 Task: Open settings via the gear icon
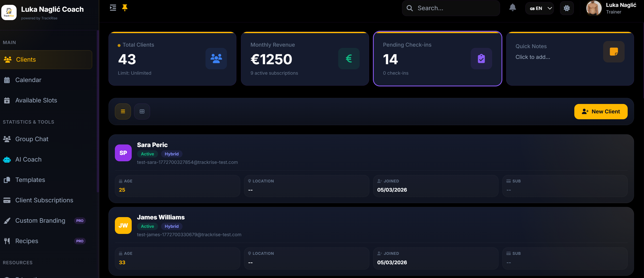[x=567, y=8]
